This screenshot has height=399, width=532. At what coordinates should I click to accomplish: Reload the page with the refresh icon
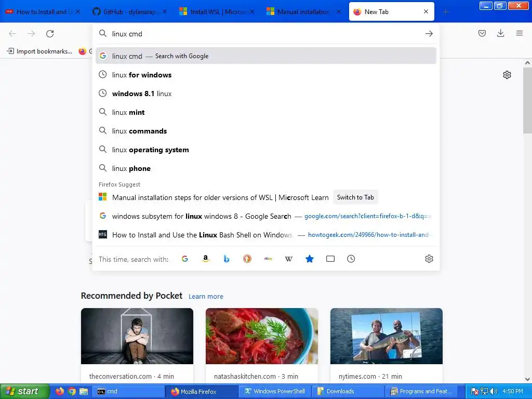(50, 34)
